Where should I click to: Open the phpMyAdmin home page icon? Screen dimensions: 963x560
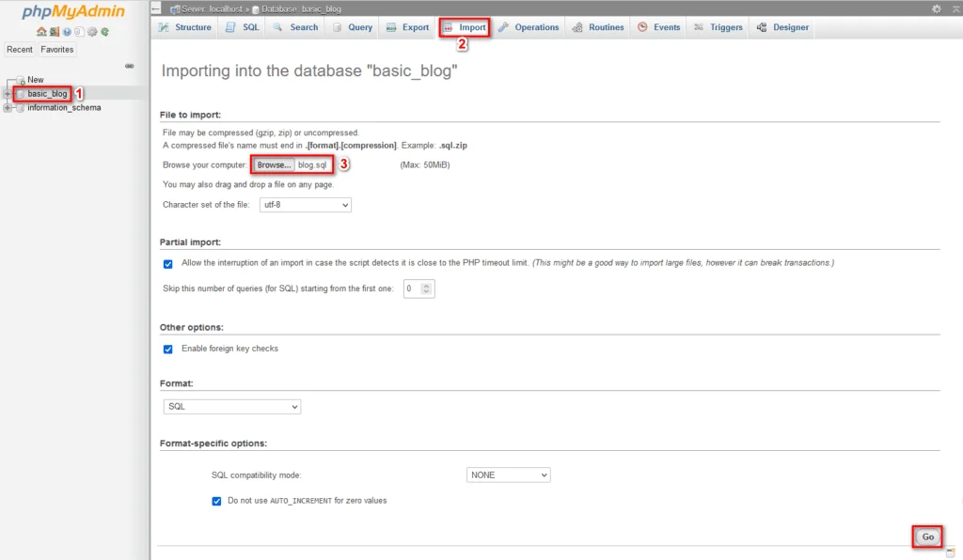tap(41, 32)
